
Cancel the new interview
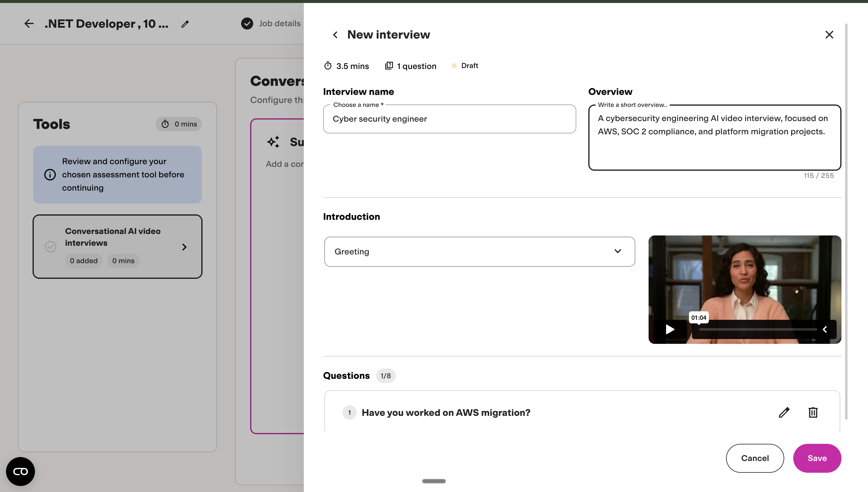[755, 458]
